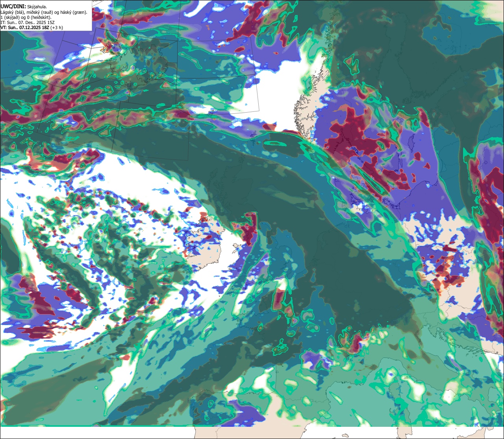Click the forecast offset "(+3 h)"
Image resolution: width=504 pixels, height=439 pixels.
57,28
